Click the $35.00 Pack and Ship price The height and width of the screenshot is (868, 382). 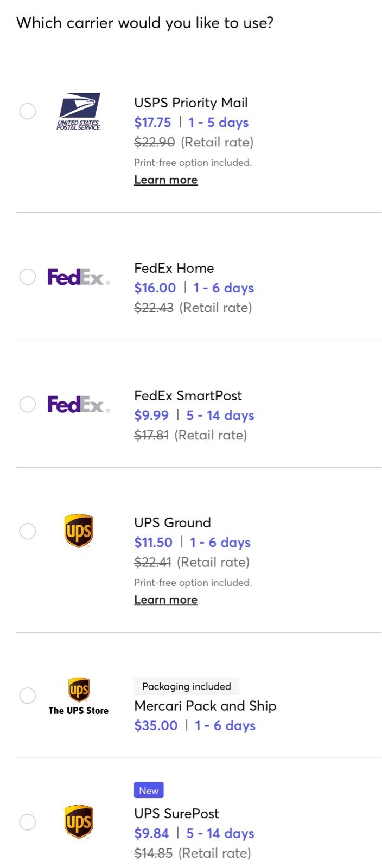tap(156, 726)
